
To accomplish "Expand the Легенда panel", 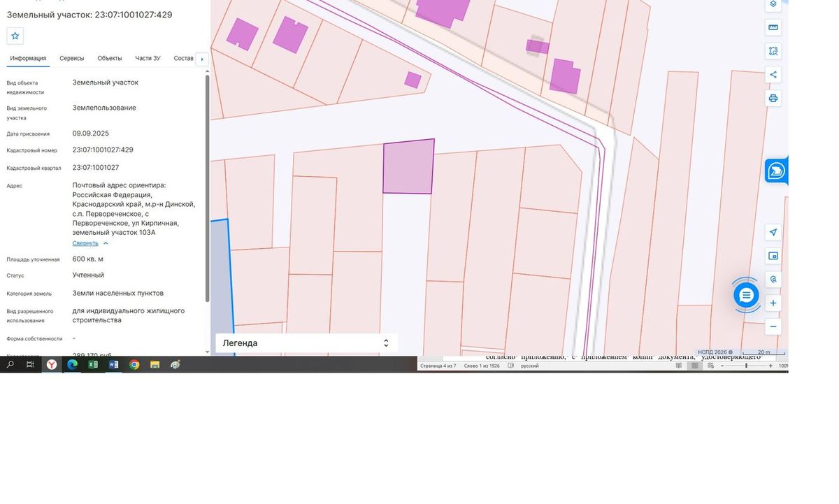I will pos(386,343).
